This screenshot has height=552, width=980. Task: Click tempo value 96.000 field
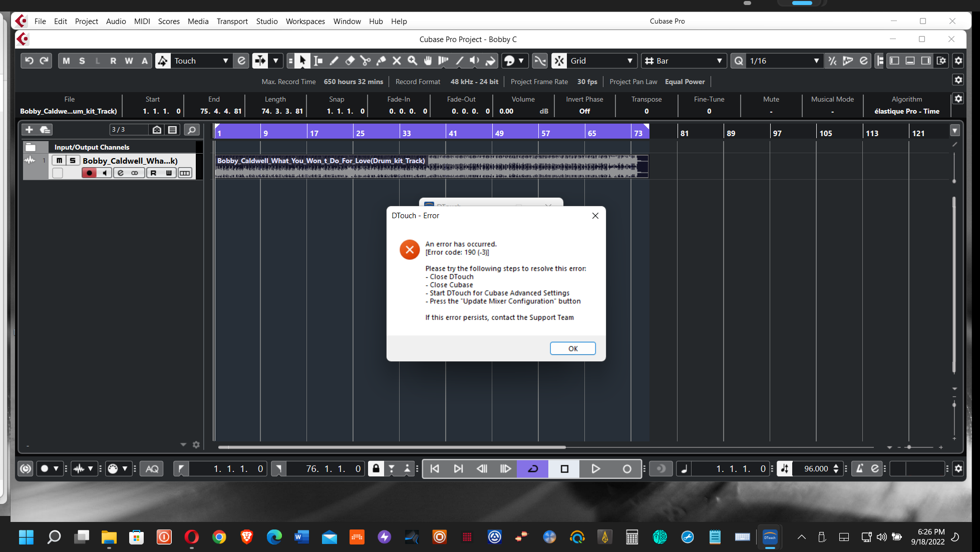pos(816,469)
